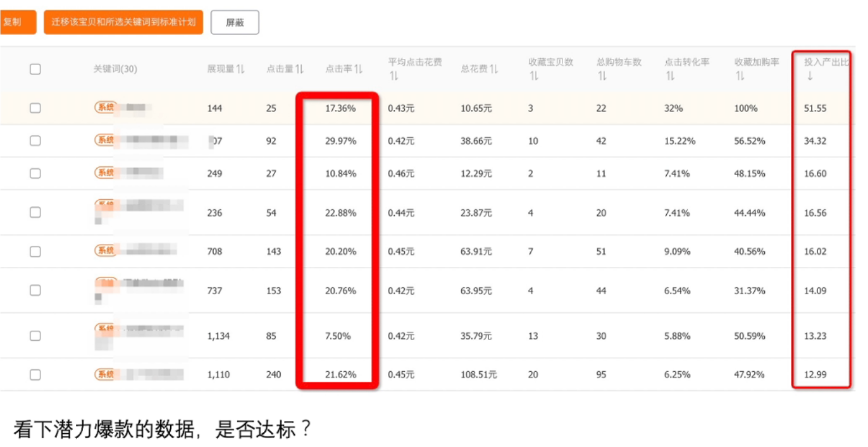Sort by 收藏宝贝数 sort icon
Screen dimensions: 868x447
point(533,76)
